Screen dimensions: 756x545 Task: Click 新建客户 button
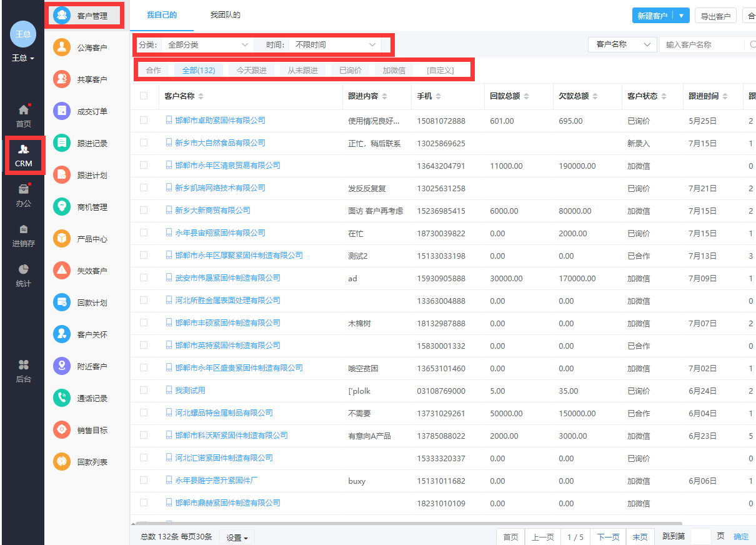tap(653, 16)
